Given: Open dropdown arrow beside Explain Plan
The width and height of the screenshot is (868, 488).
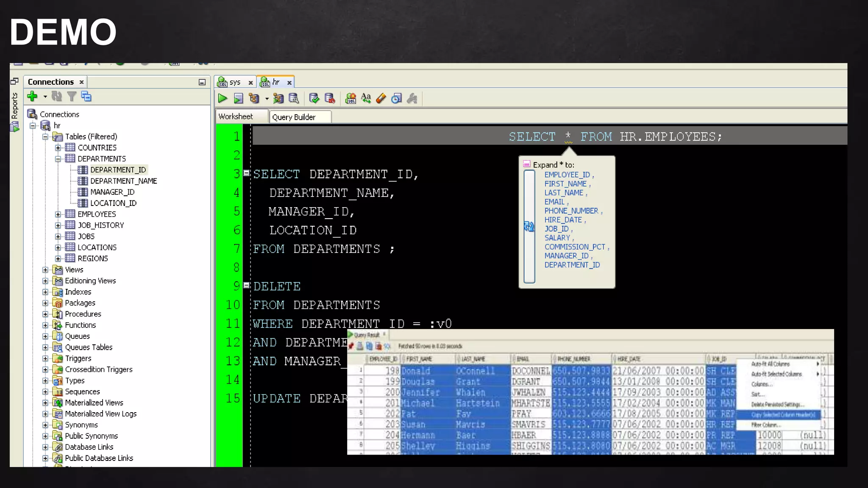Looking at the screenshot, I should tap(267, 99).
